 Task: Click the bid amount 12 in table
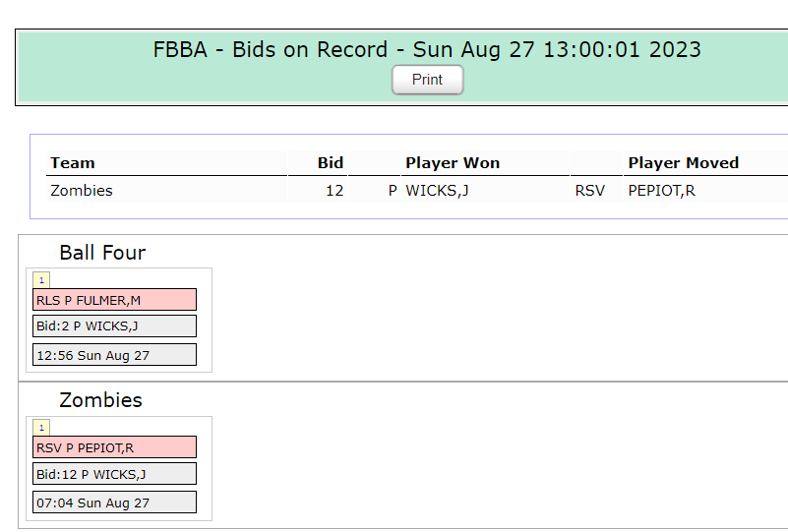click(x=334, y=191)
